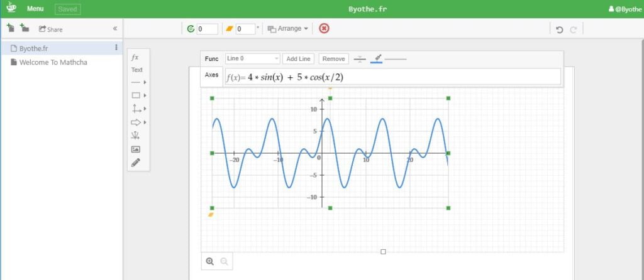Open the Arrange dropdown
644x280 pixels.
point(288,29)
